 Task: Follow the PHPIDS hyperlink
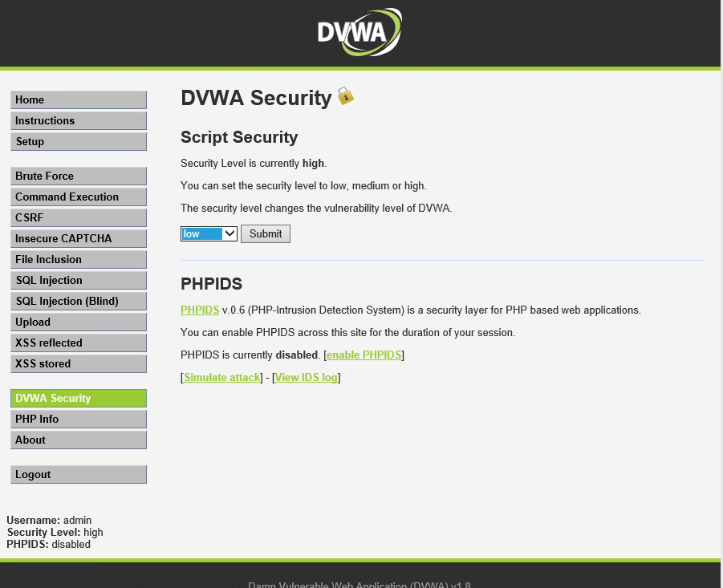200,310
